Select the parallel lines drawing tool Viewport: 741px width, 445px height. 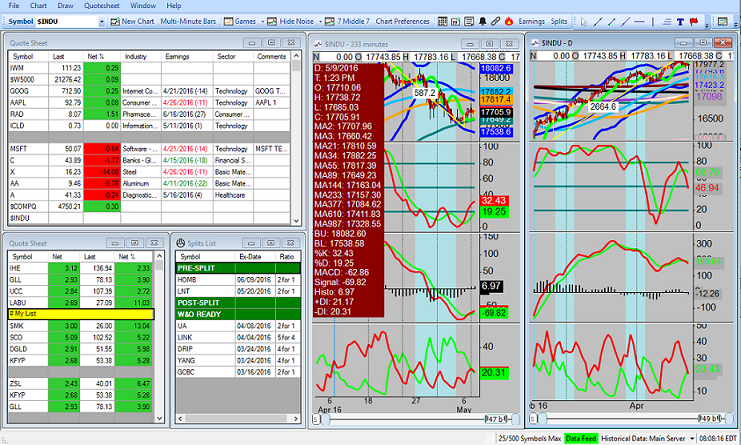coord(667,22)
